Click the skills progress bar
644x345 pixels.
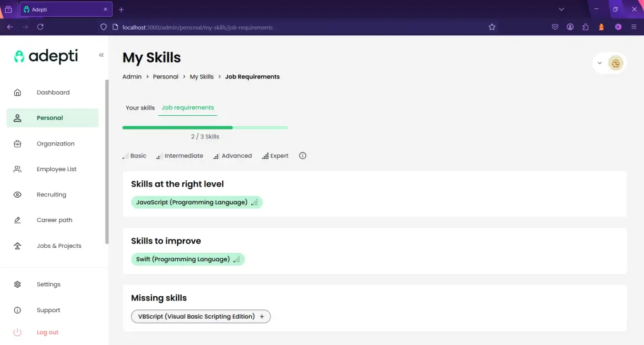pos(205,127)
